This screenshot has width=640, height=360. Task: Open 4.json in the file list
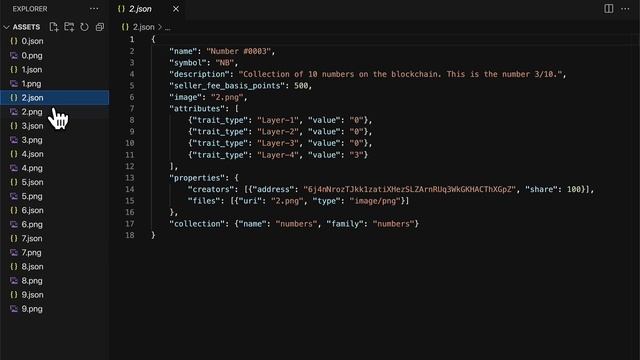pos(55,154)
